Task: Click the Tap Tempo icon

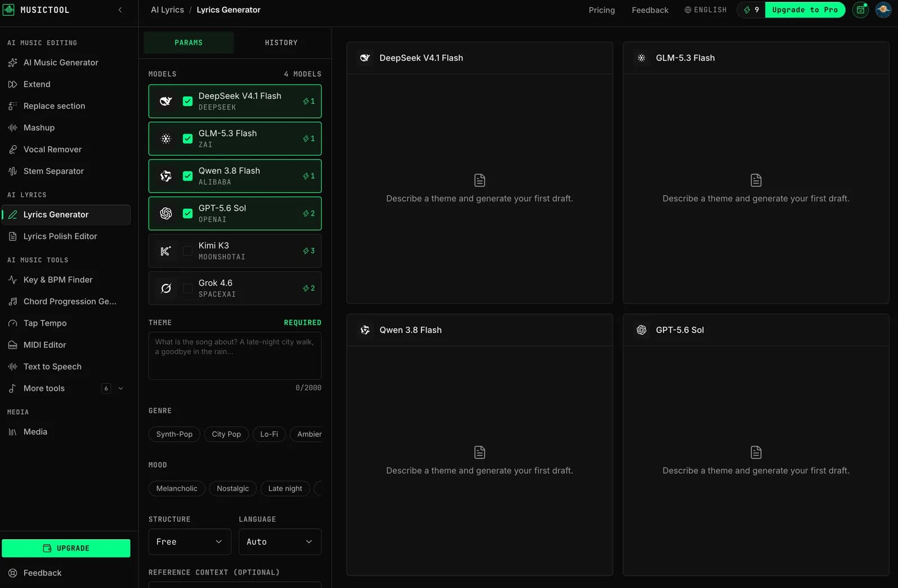Action: (x=12, y=323)
